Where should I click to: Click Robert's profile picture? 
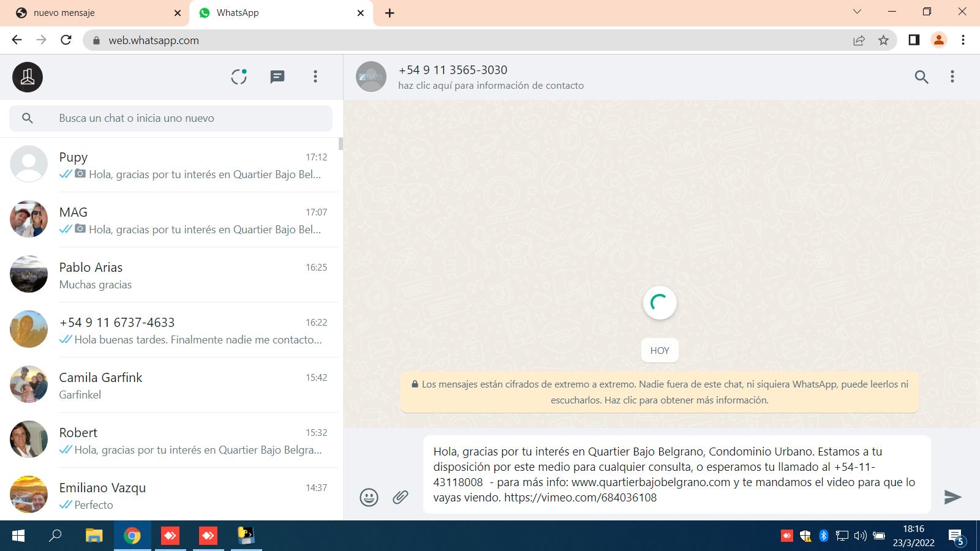pos(29,440)
